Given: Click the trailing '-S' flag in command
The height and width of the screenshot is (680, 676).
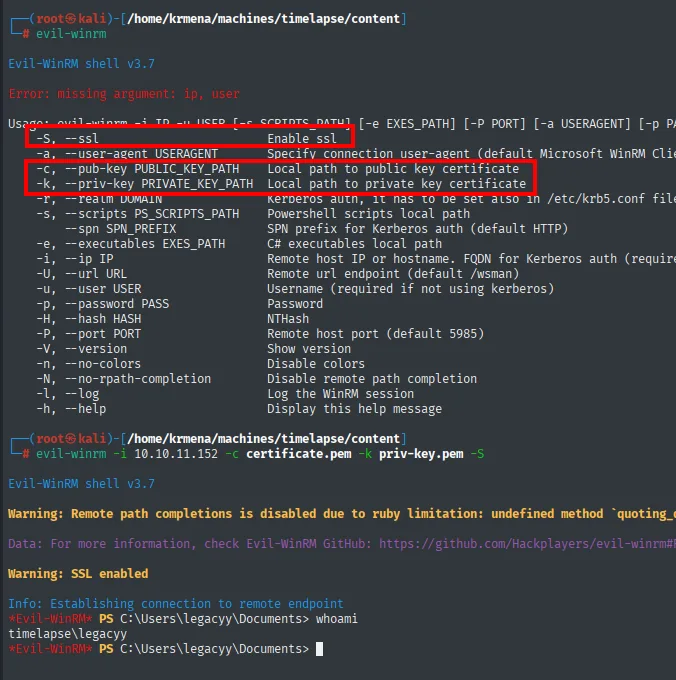Looking at the screenshot, I should (477, 454).
